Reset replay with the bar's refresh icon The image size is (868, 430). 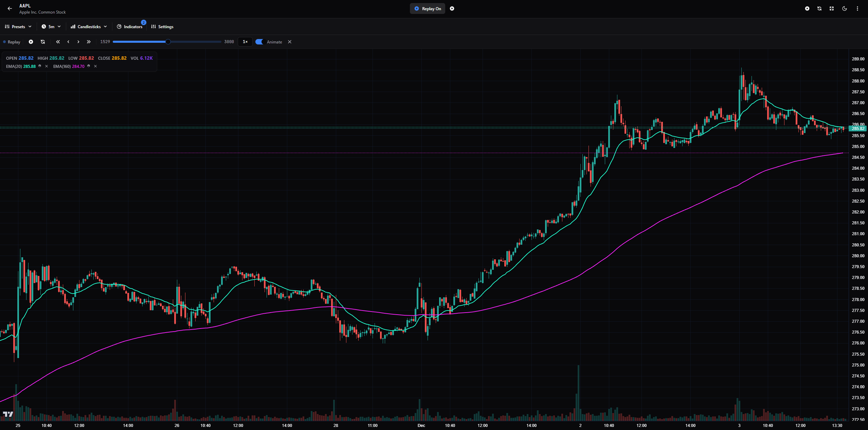[43, 42]
